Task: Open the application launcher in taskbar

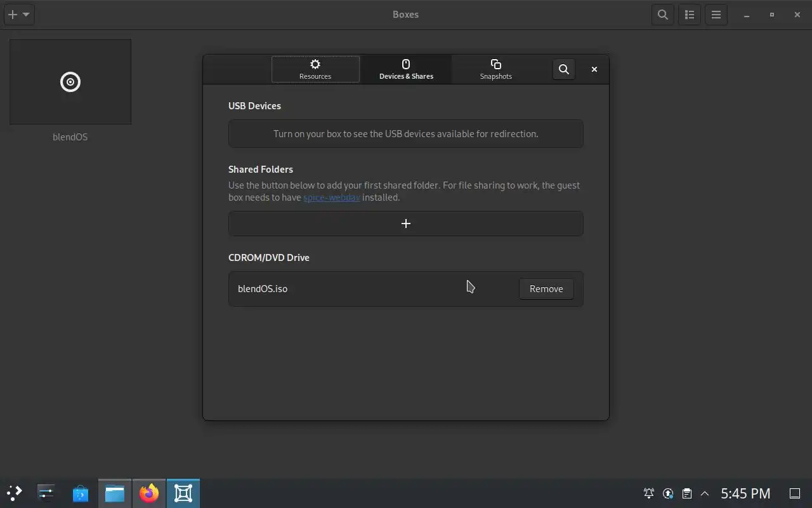Action: tap(14, 493)
